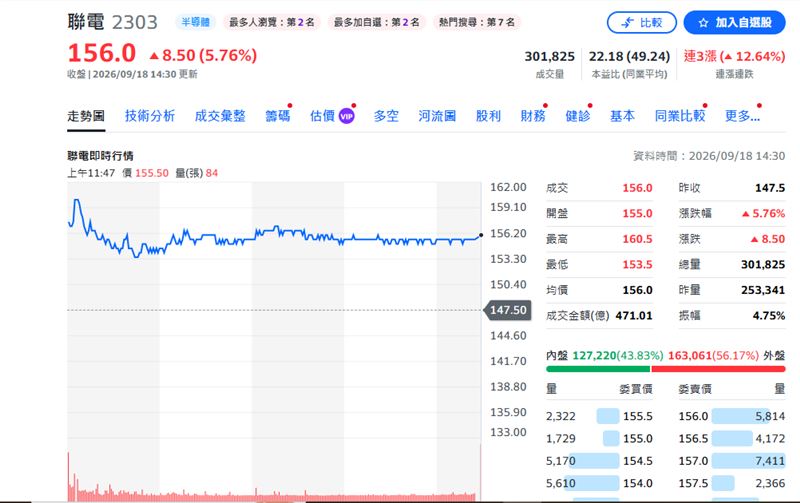Click the 301,825 volume figure in header
Viewport: 800px width, 503px height.
pyautogui.click(x=549, y=56)
